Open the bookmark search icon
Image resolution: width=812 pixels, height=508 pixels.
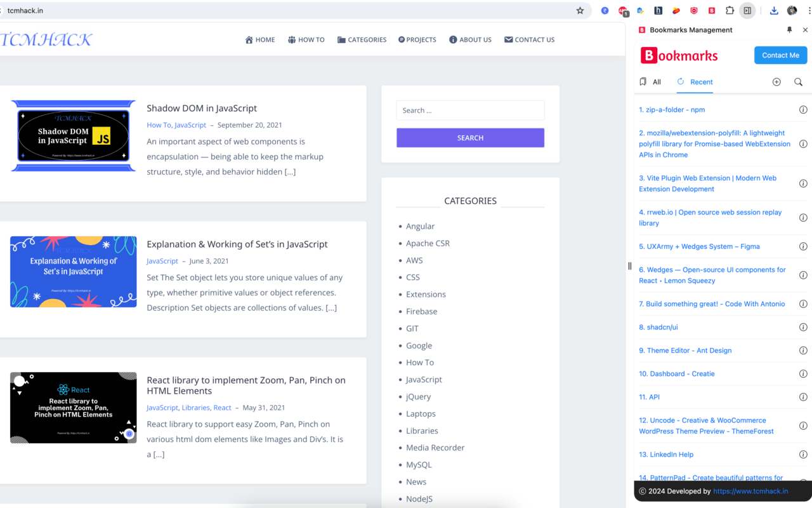(798, 81)
